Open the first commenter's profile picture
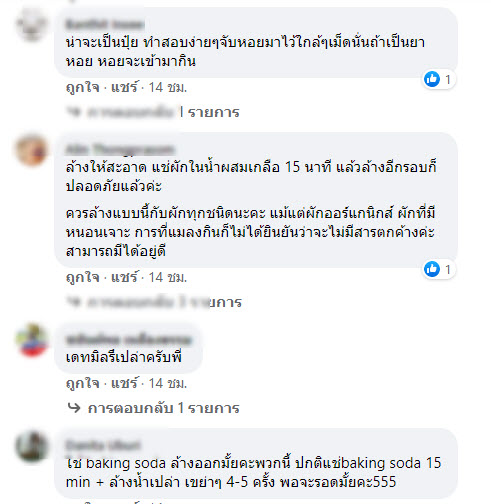 coord(32,25)
